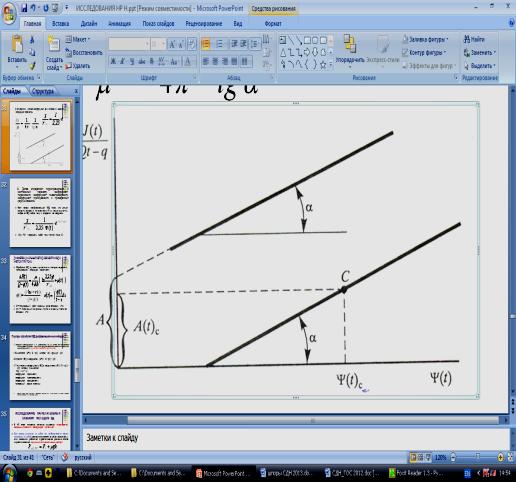This screenshot has width=516, height=482.
Task: Select the Star shape in gallery
Action: (x=323, y=64)
